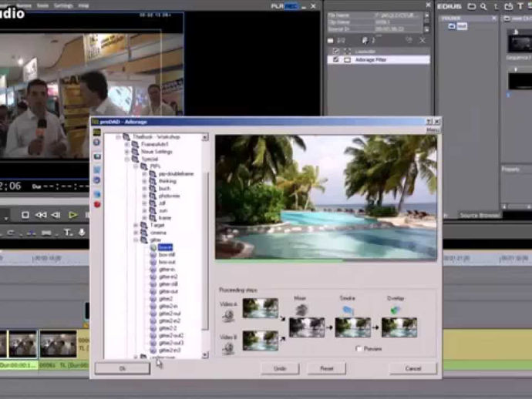
Task: Click the Reset button
Action: [x=326, y=368]
